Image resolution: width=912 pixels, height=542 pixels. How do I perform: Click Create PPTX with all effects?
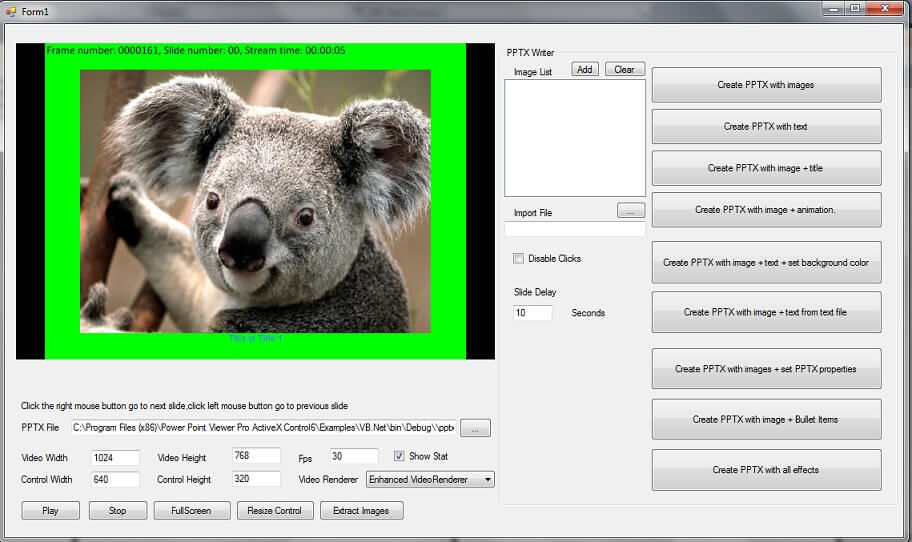[766, 470]
